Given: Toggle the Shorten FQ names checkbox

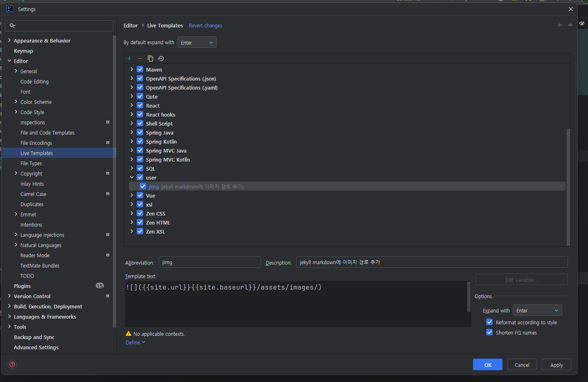Looking at the screenshot, I should 489,333.
